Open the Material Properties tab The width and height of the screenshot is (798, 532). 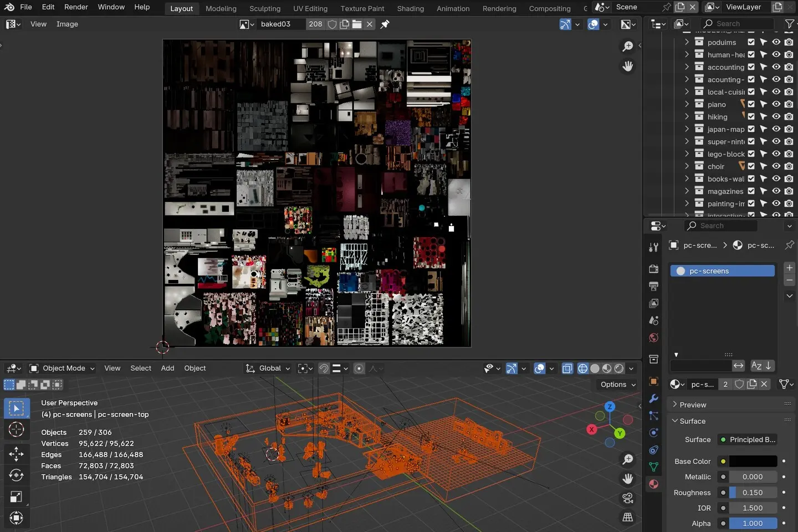(x=653, y=484)
